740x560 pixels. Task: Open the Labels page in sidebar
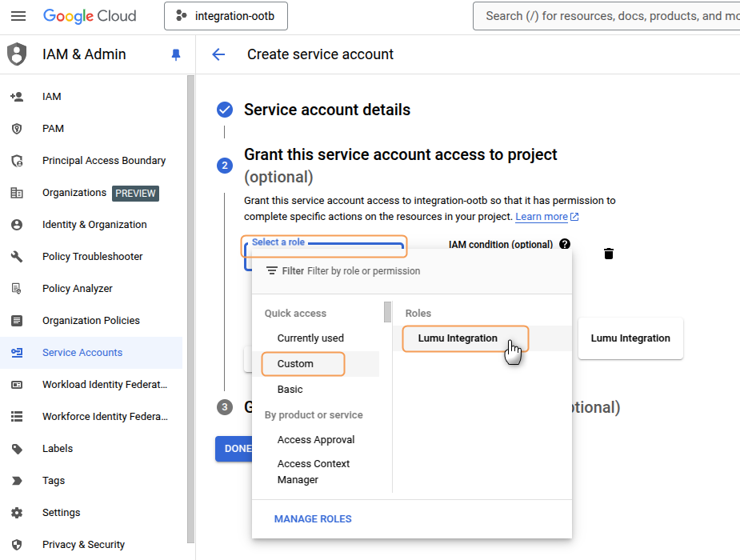(58, 449)
